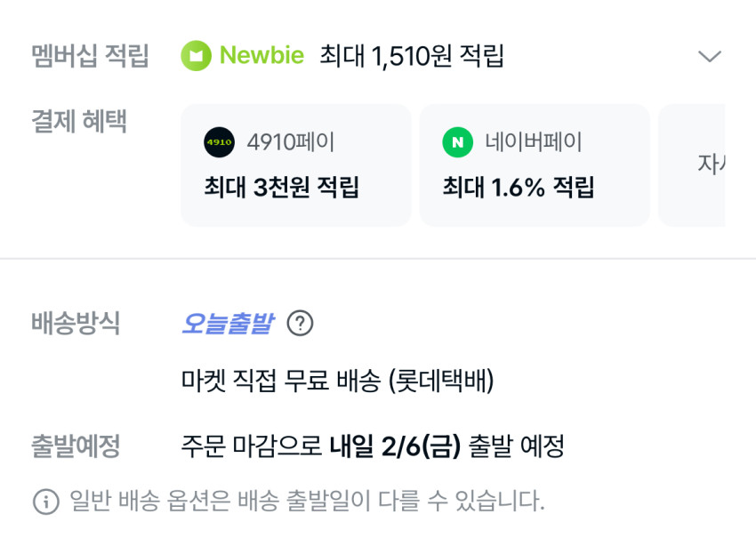Viewport: 756px width, 546px height.
Task: Click the 결제 혜택 label
Action: click(79, 122)
